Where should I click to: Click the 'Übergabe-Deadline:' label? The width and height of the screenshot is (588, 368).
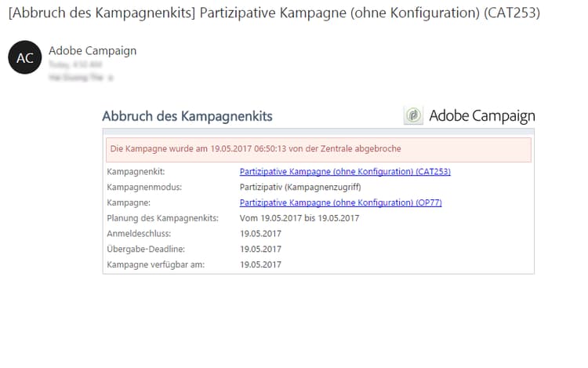click(146, 249)
